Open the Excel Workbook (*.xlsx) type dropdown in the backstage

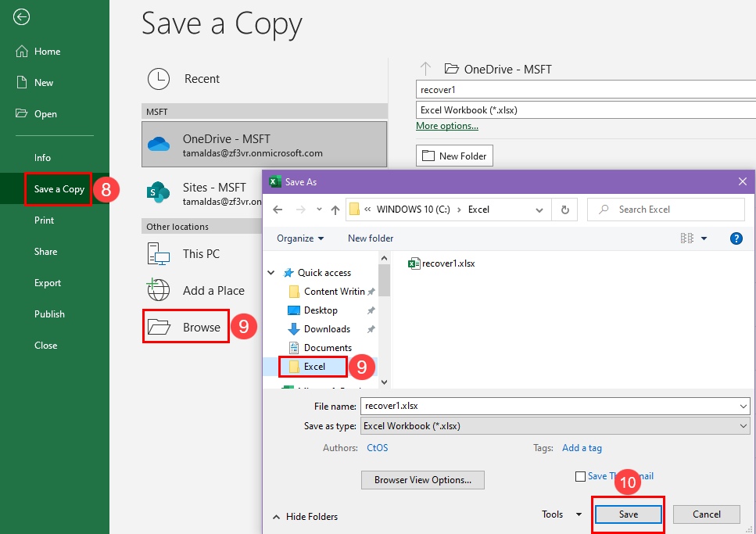[586, 110]
